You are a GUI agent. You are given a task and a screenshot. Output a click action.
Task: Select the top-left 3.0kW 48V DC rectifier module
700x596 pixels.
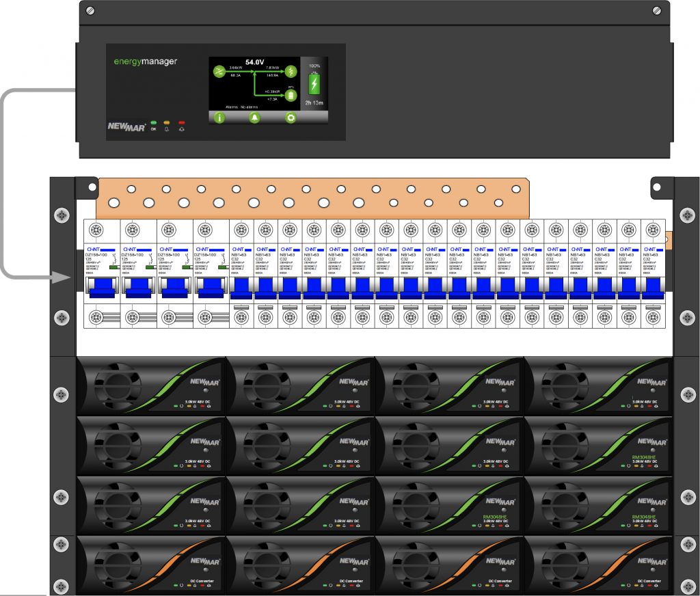pyautogui.click(x=151, y=385)
